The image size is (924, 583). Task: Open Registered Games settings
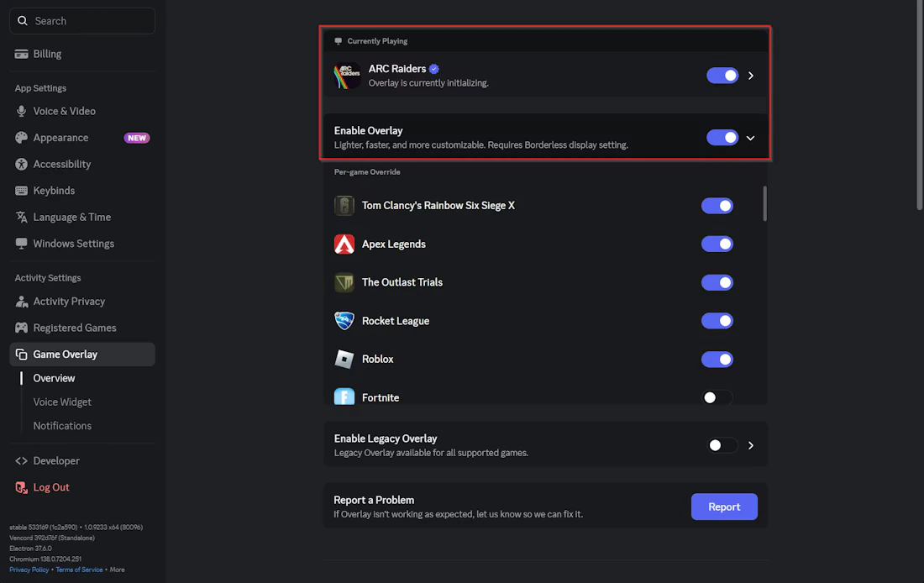82,328
